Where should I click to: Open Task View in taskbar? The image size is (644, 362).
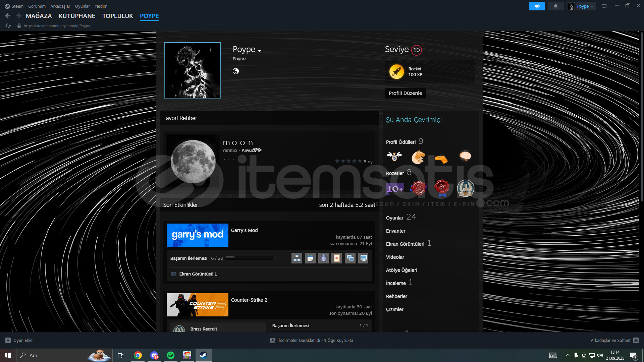121,355
